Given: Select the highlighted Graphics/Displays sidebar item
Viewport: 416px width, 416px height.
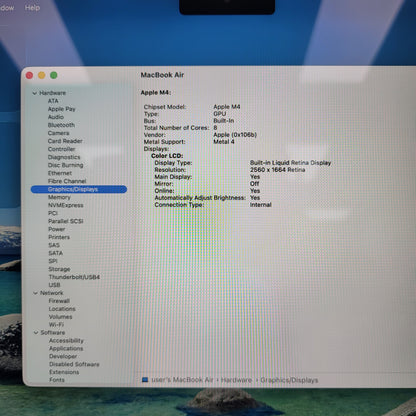Looking at the screenshot, I should coord(79,189).
